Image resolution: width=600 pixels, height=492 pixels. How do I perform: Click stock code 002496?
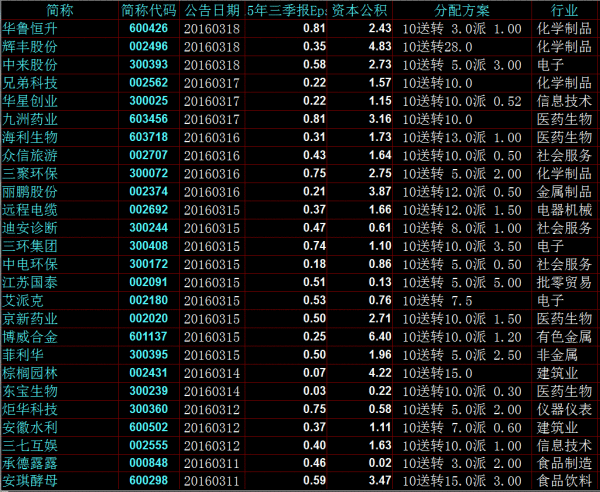click(148, 47)
